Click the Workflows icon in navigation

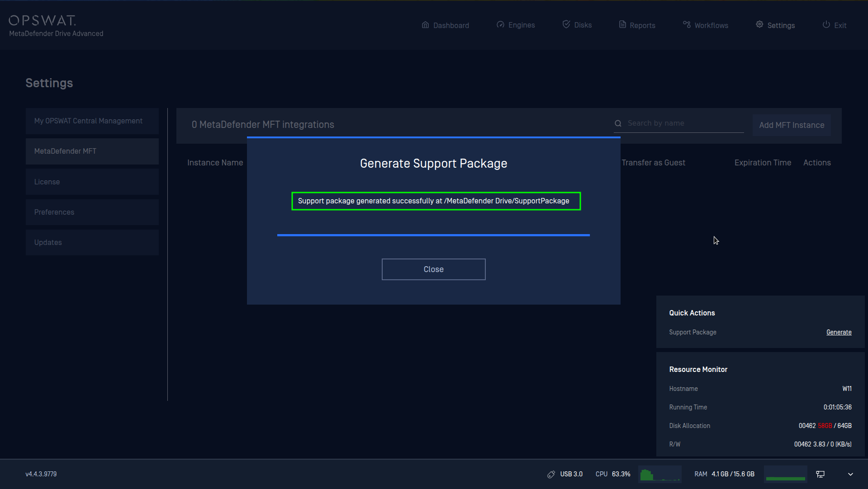point(687,25)
